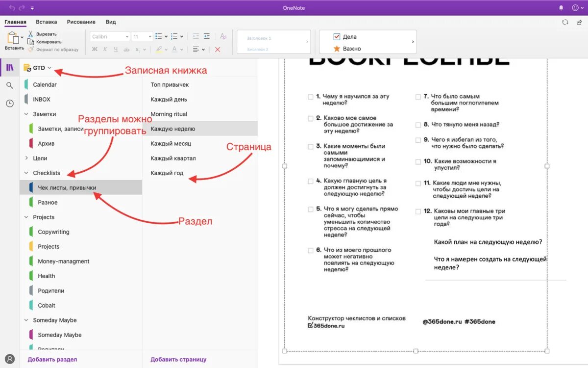
Task: Open the Вид ribbon tab
Action: (111, 22)
